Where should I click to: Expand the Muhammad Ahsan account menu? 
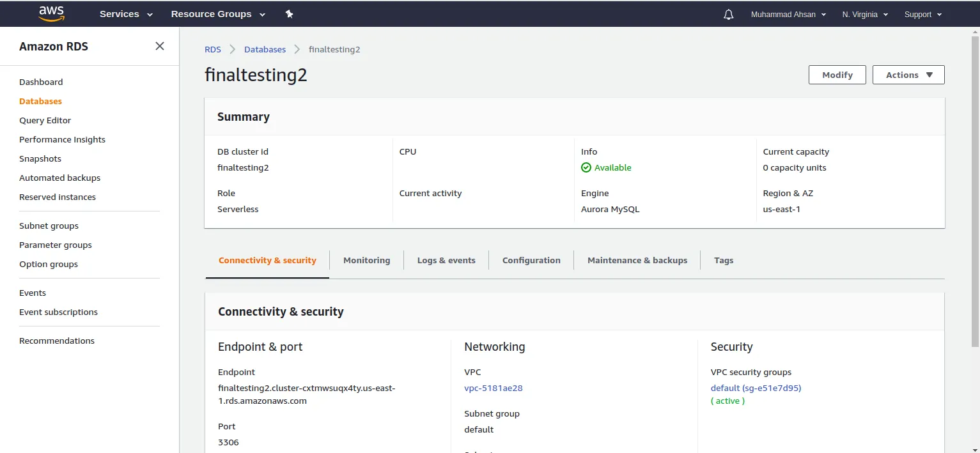tap(788, 14)
